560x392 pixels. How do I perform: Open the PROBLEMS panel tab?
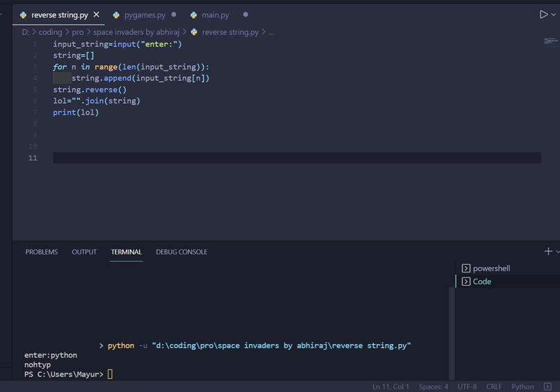pos(42,252)
